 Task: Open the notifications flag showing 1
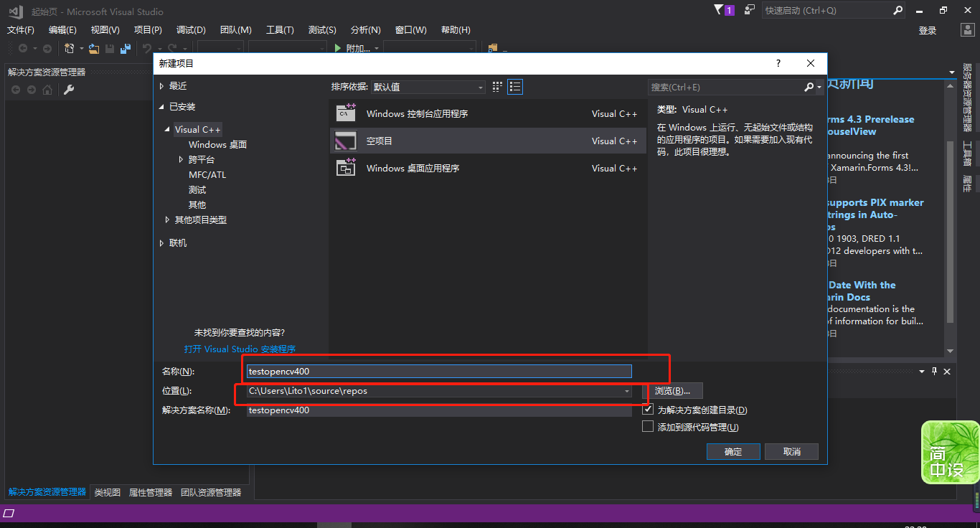[724, 10]
